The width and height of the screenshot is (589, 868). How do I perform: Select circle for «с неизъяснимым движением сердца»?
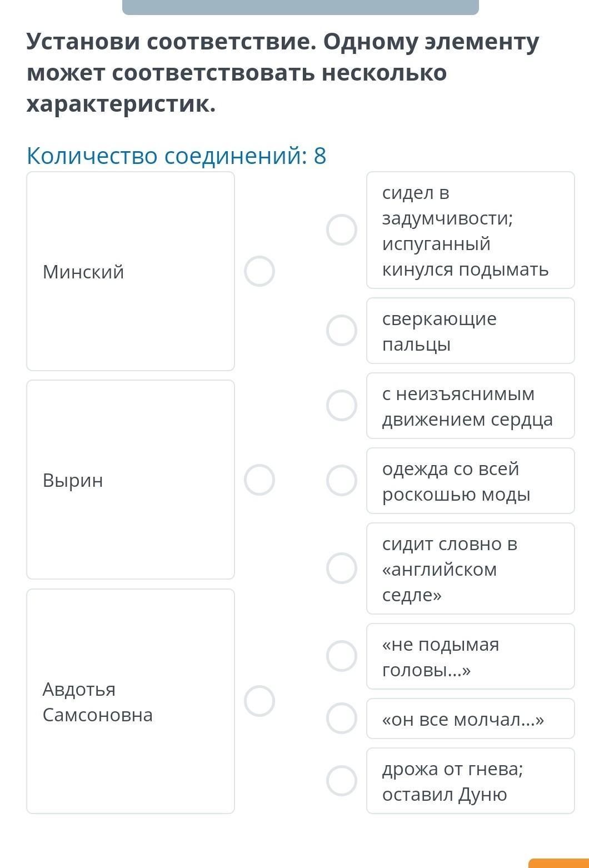[x=342, y=405]
